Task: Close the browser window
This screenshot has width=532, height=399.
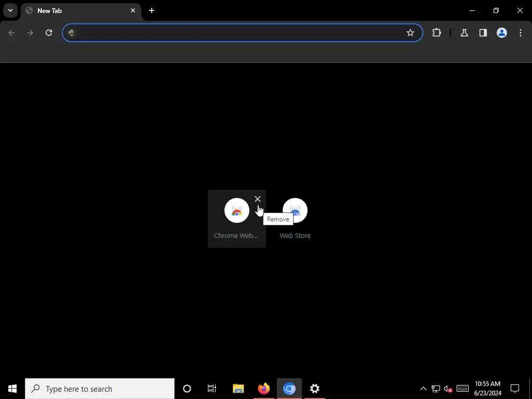Action: click(x=520, y=10)
